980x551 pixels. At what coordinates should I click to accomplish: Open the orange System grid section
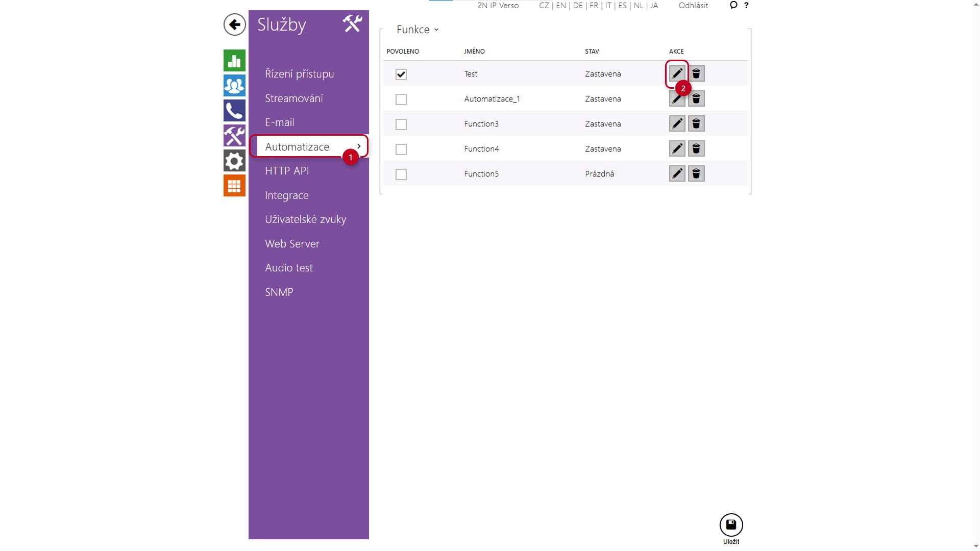click(x=234, y=186)
